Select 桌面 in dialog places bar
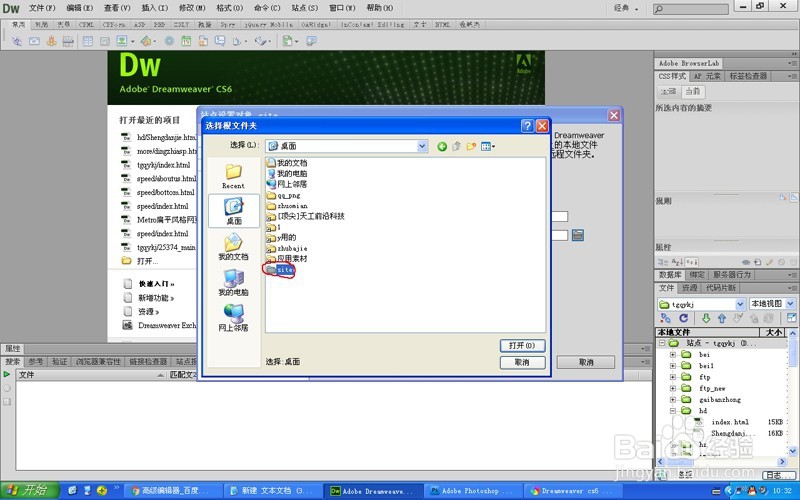 point(234,211)
